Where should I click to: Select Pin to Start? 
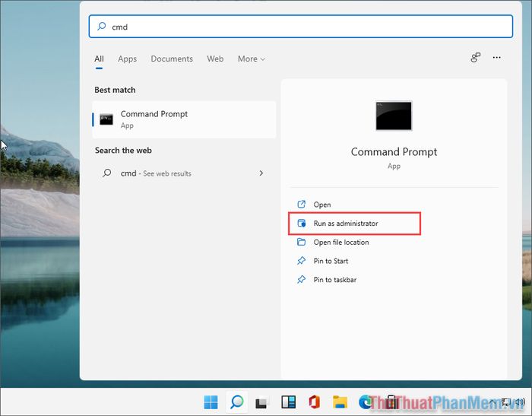pos(331,261)
